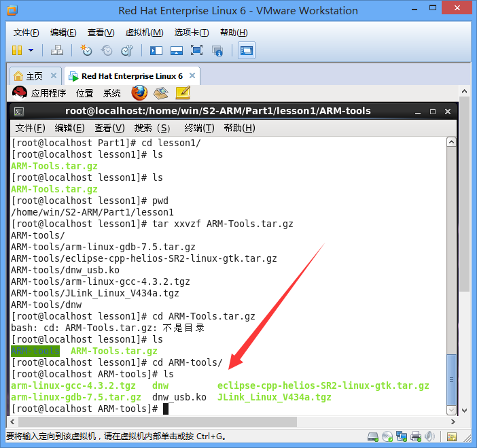Click the terminal scrollbar up arrow
The image size is (477, 448).
(451, 142)
